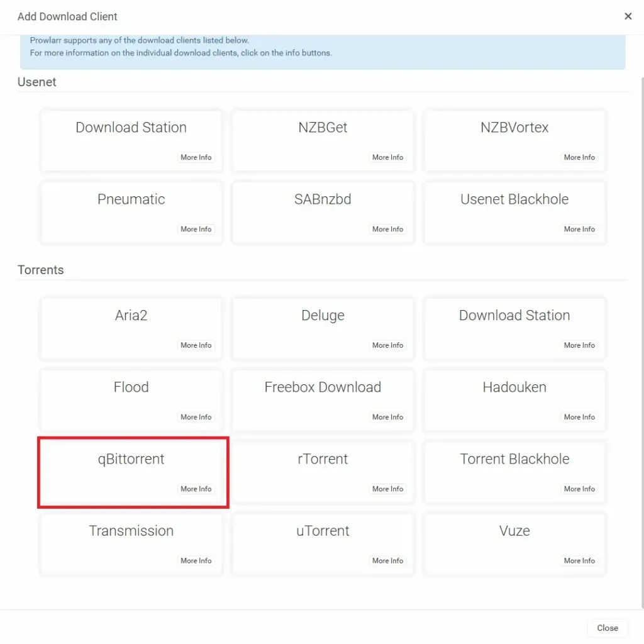The height and width of the screenshot is (644, 644).
Task: Select the Aria2 torrent client
Action: tap(131, 316)
